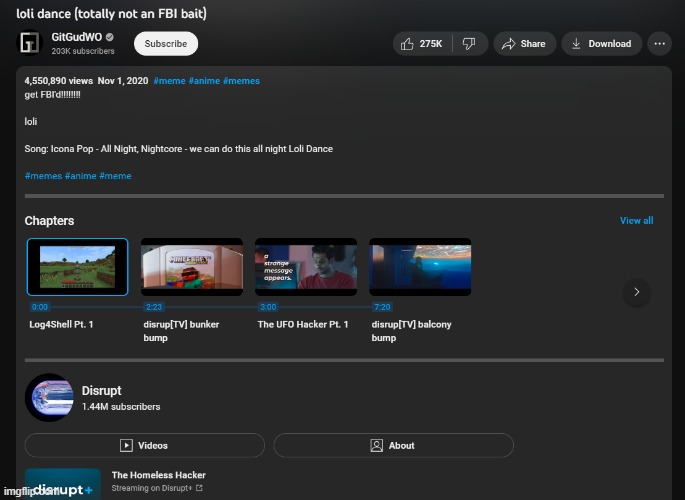The height and width of the screenshot is (500, 685).
Task: Click the #anime hashtag next to the date
Action: (203, 81)
